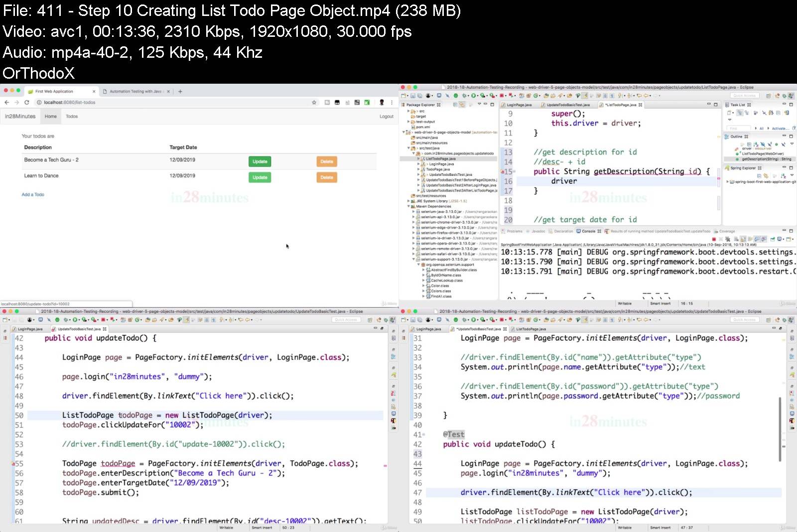Click Update for Become a Tech Guru - 2
797x532 pixels.
[260, 161]
